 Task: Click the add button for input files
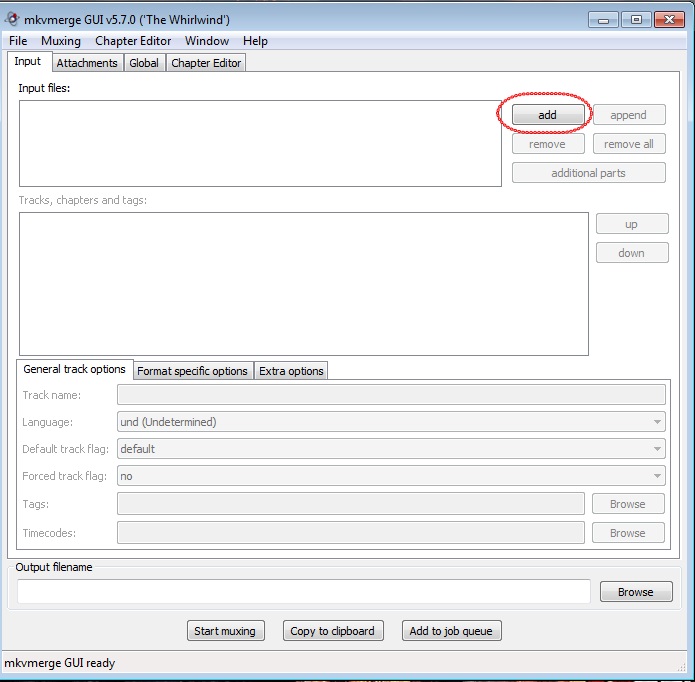(x=547, y=115)
